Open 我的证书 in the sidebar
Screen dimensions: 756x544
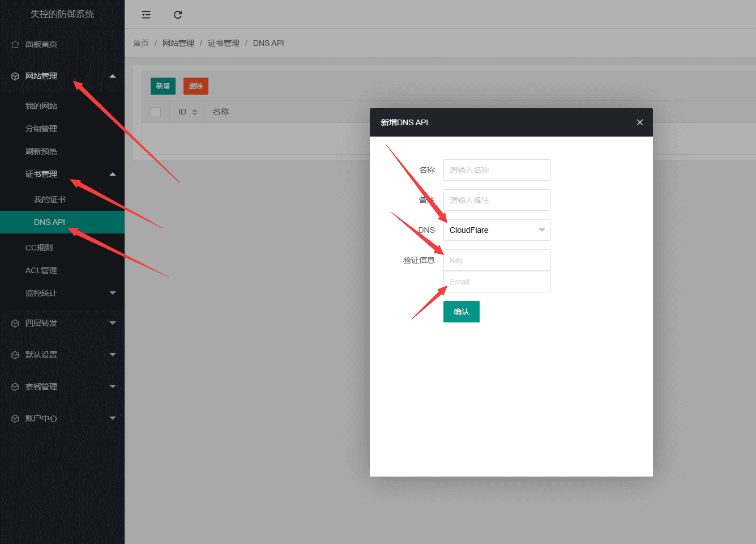click(50, 199)
